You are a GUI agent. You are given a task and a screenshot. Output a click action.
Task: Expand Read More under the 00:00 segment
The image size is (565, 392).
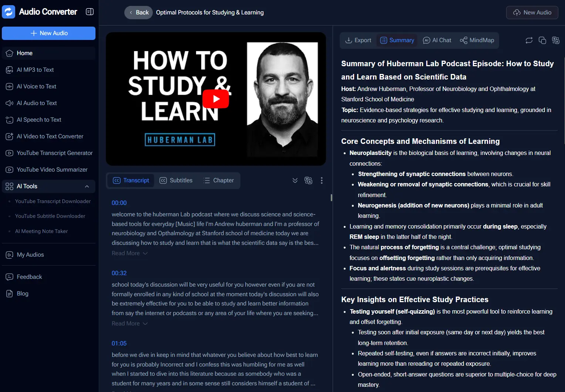pyautogui.click(x=130, y=253)
